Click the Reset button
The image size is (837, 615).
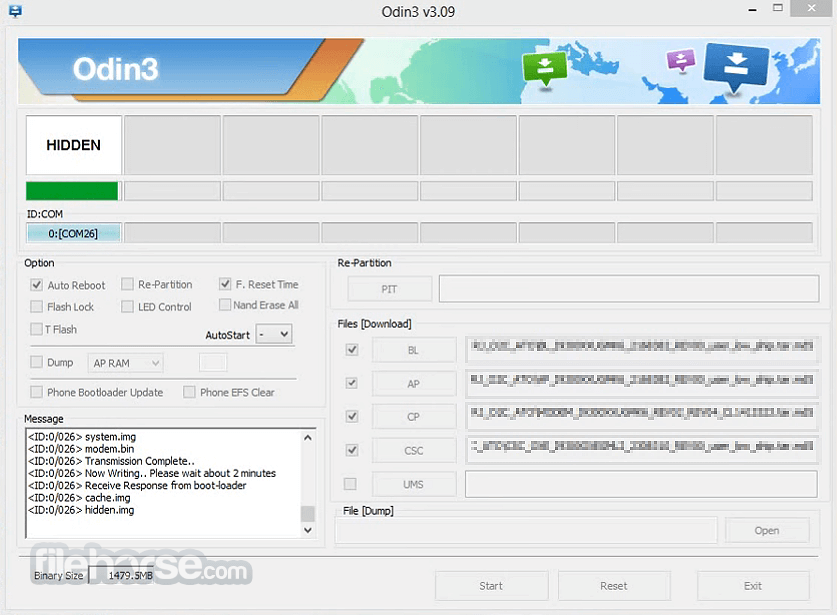614,586
